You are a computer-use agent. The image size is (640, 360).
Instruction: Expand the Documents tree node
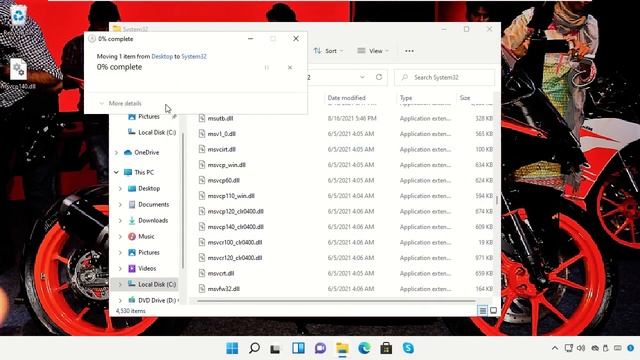click(120, 204)
